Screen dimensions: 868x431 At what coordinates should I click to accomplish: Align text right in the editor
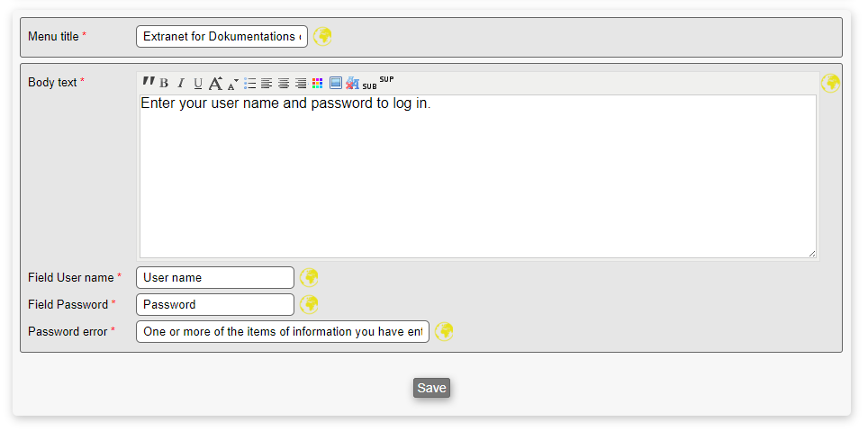[x=301, y=84]
